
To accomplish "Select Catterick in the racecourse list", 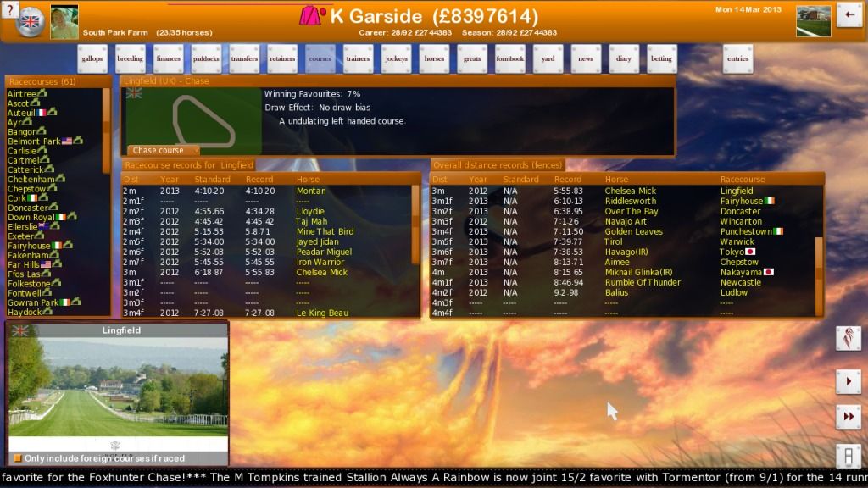I will coord(25,169).
